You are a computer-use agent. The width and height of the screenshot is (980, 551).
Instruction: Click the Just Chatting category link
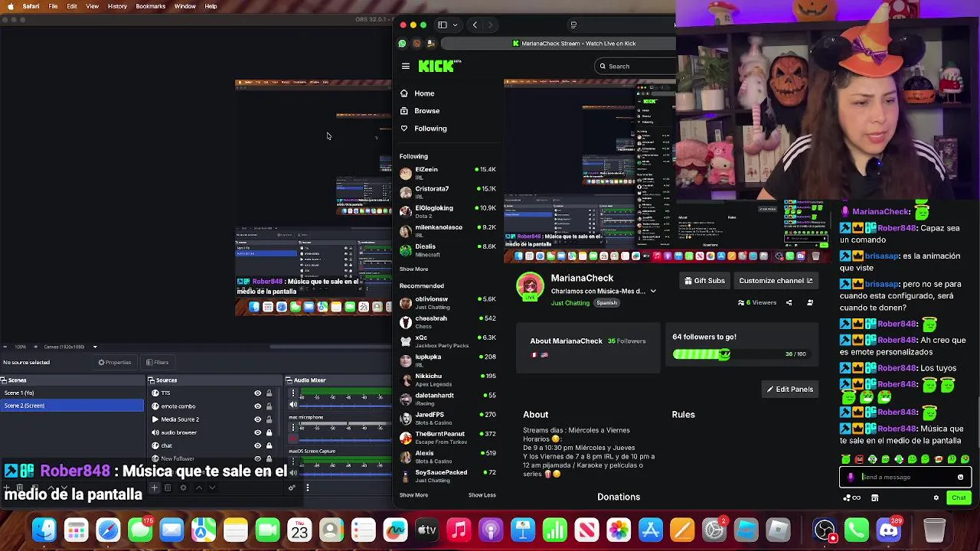(x=570, y=303)
